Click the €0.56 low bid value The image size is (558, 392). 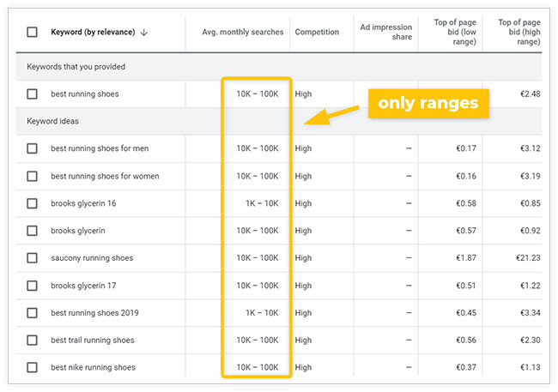click(x=466, y=340)
